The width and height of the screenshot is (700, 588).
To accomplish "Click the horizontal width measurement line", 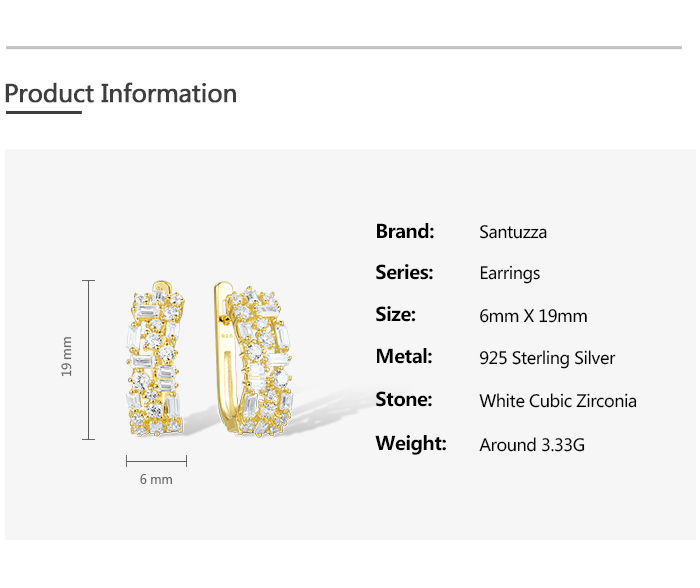I will click(x=156, y=461).
